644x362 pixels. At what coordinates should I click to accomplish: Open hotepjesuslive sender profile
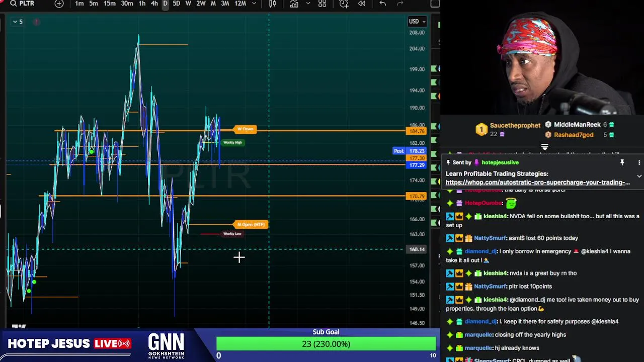500,162
